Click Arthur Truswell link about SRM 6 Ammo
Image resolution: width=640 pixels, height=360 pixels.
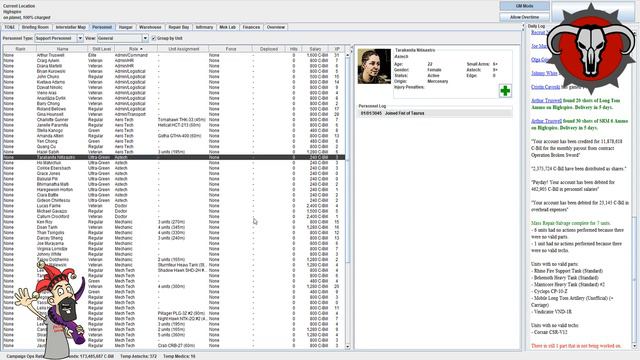tap(546, 121)
